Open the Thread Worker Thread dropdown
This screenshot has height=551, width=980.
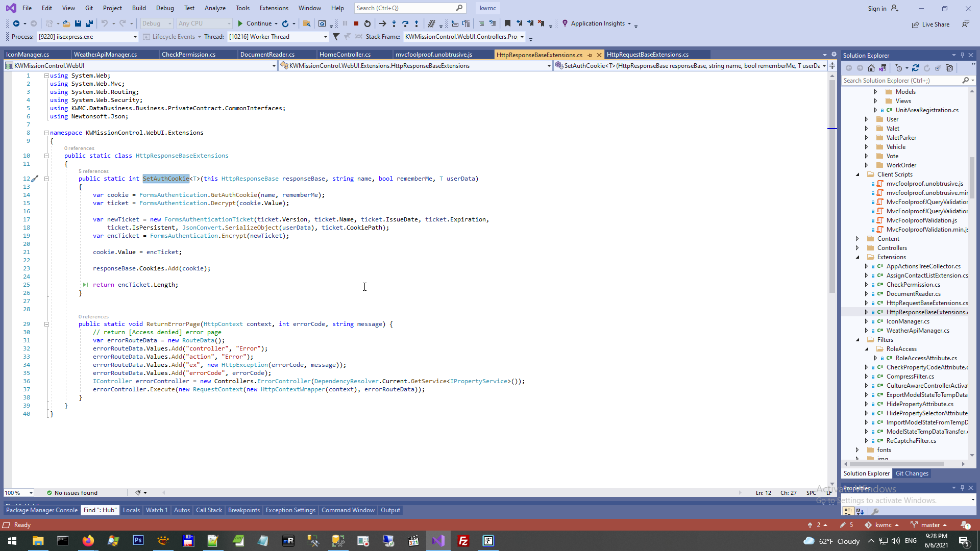(325, 37)
